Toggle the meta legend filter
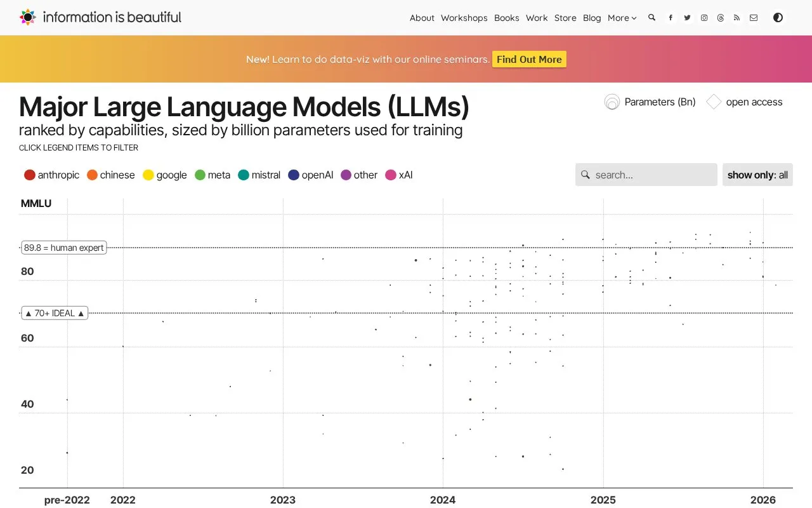 (x=213, y=175)
